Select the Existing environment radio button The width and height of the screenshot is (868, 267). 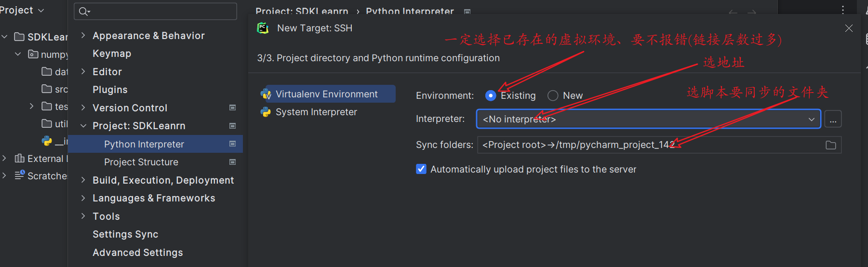click(x=491, y=95)
